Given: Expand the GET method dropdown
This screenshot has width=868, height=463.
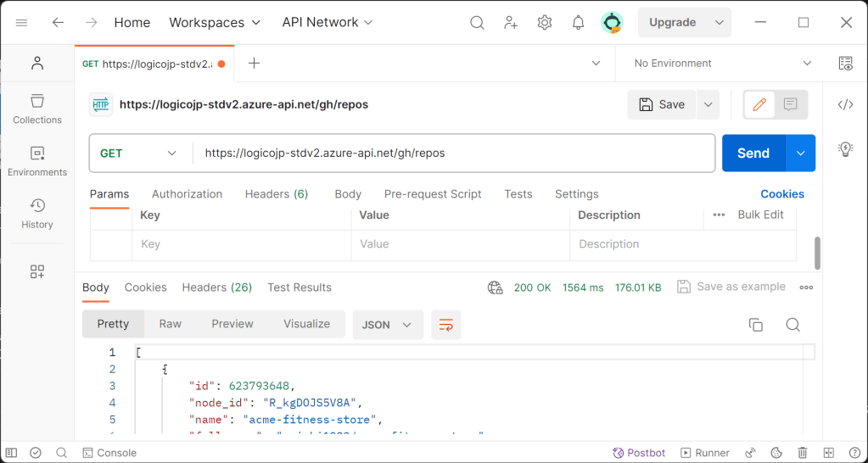Looking at the screenshot, I should 139,153.
